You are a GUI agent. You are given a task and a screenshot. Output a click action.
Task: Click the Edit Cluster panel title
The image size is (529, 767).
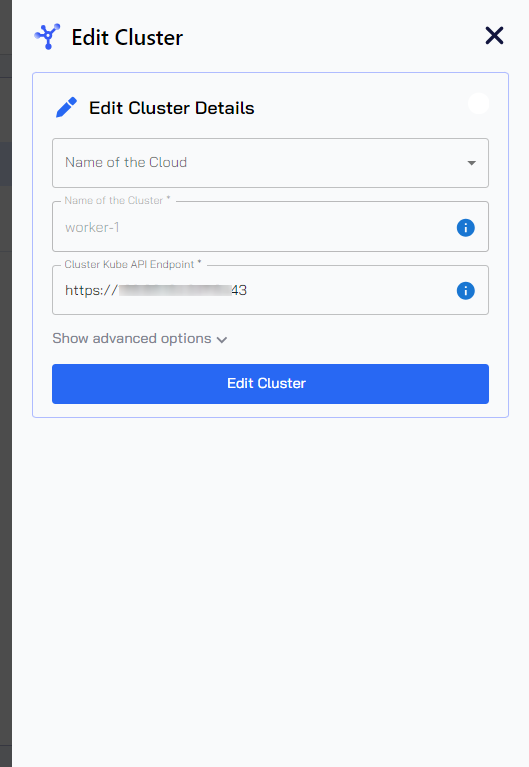coord(127,37)
